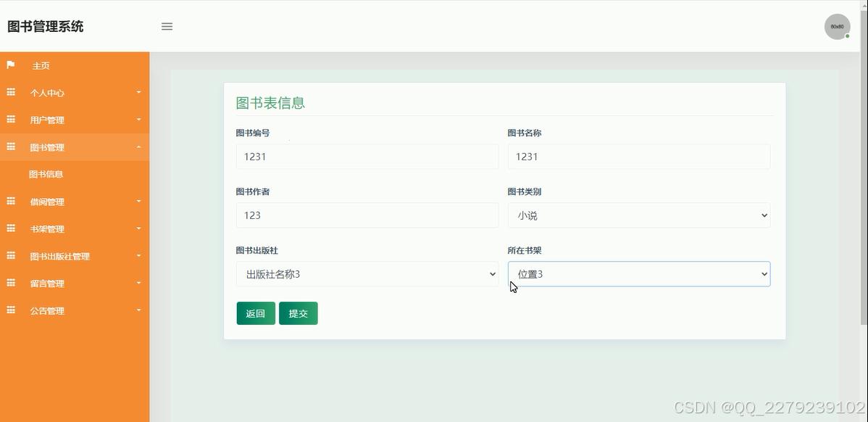Click the grid icon beside 书架管理
The width and height of the screenshot is (868, 422).
tap(11, 228)
